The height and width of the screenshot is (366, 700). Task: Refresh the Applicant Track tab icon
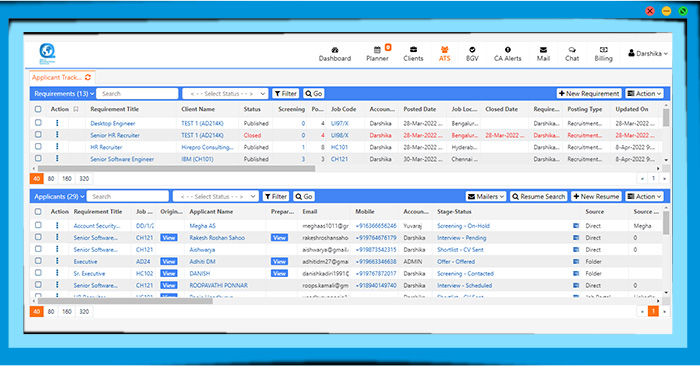pyautogui.click(x=88, y=77)
